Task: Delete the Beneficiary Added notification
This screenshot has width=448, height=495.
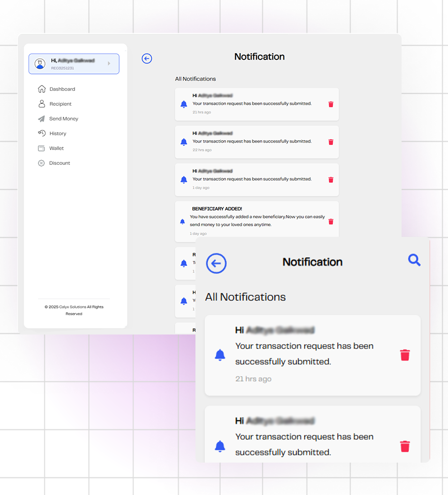Action: (x=331, y=221)
